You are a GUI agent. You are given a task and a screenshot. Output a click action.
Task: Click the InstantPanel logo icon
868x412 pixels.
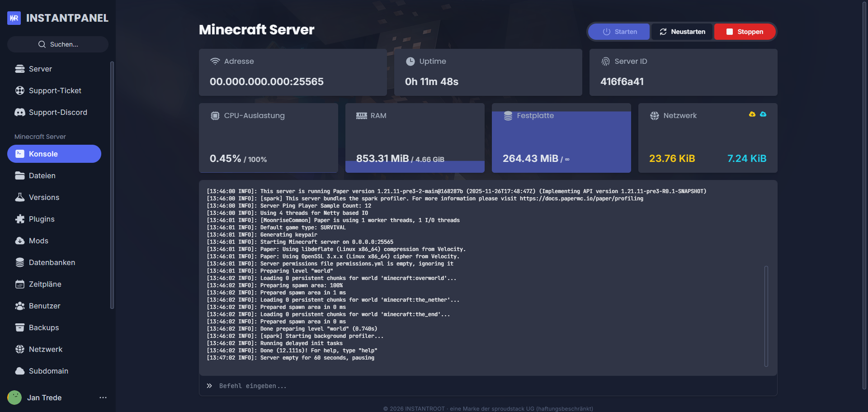(x=14, y=18)
